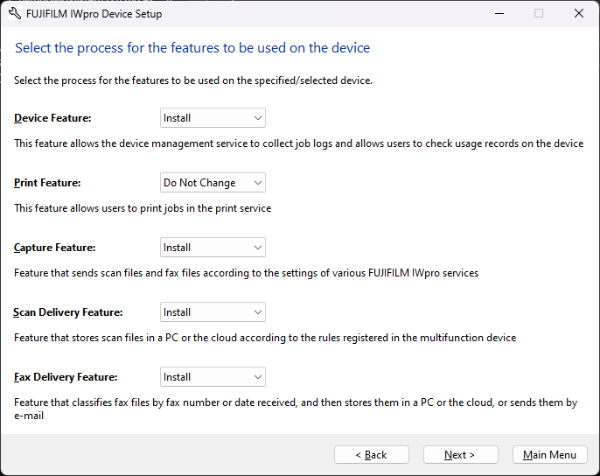Image resolution: width=600 pixels, height=476 pixels.
Task: Return to Main Menu
Action: click(x=549, y=455)
